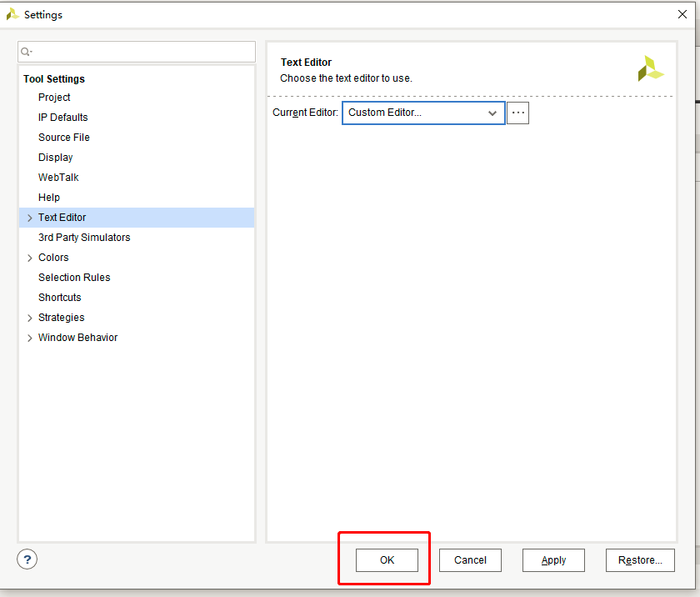Select the Shortcuts settings entry
Screen dimensions: 700x597
pos(60,298)
